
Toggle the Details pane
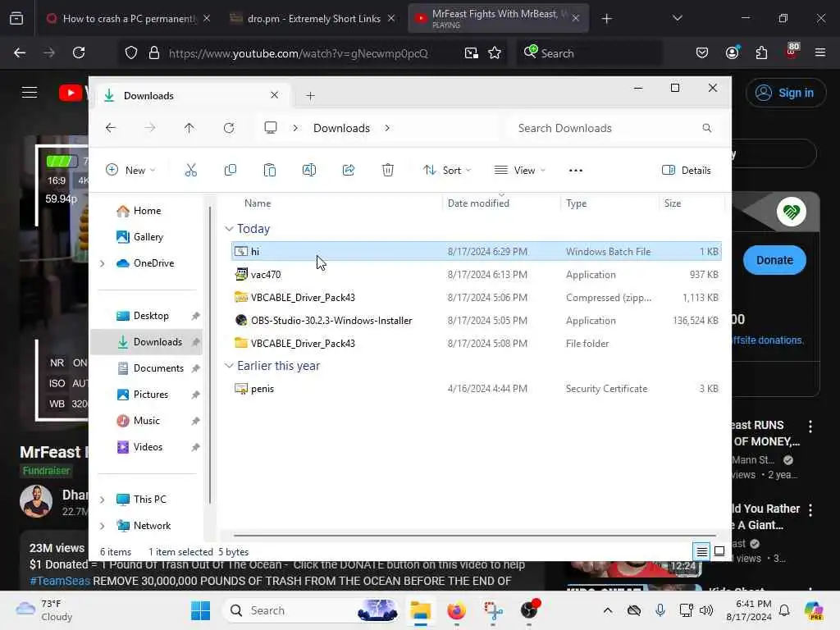pyautogui.click(x=687, y=171)
